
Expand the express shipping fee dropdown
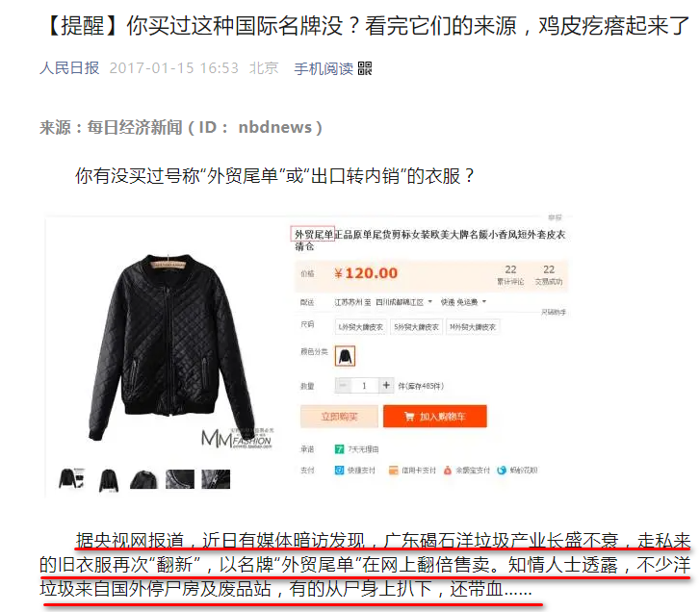click(x=484, y=302)
